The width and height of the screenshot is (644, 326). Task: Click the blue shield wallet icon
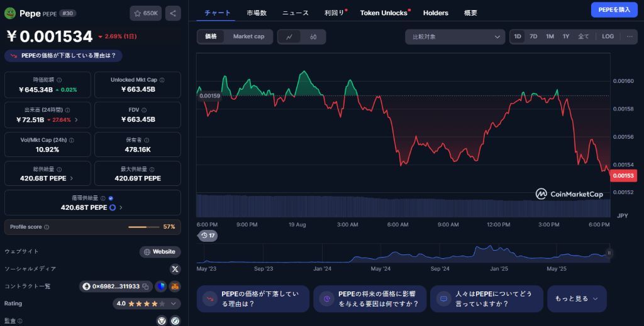pyautogui.click(x=161, y=286)
